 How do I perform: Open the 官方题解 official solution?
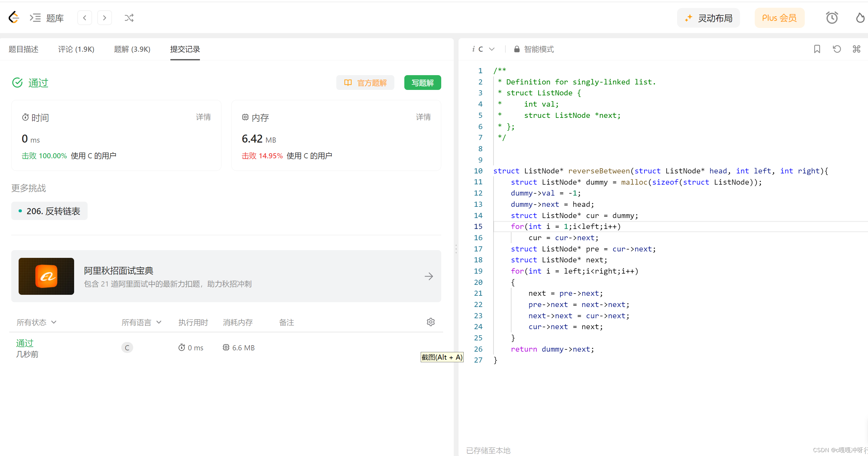pos(365,83)
